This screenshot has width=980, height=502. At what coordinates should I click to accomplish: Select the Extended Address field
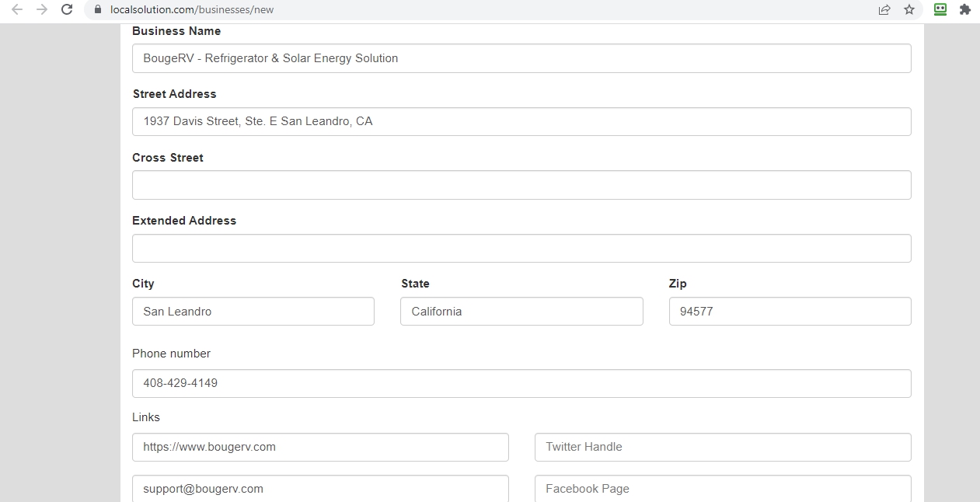click(x=521, y=249)
